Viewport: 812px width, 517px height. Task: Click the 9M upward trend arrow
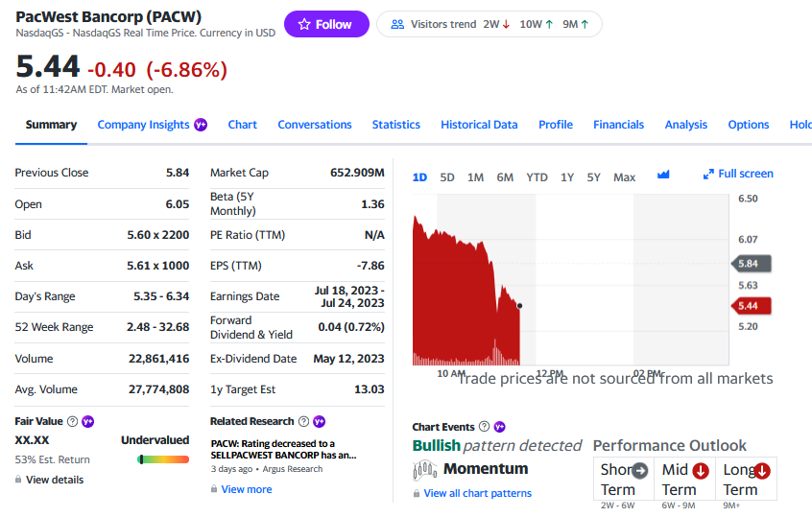point(585,24)
